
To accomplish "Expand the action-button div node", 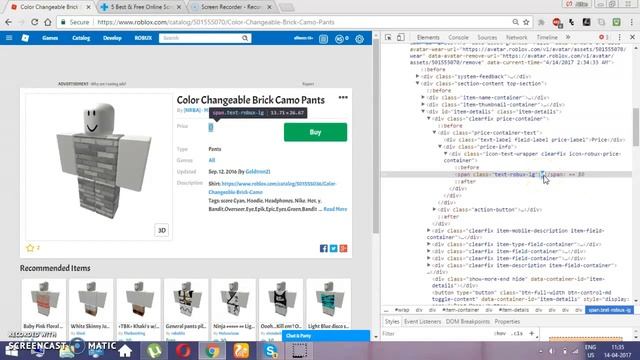I will click(435, 209).
